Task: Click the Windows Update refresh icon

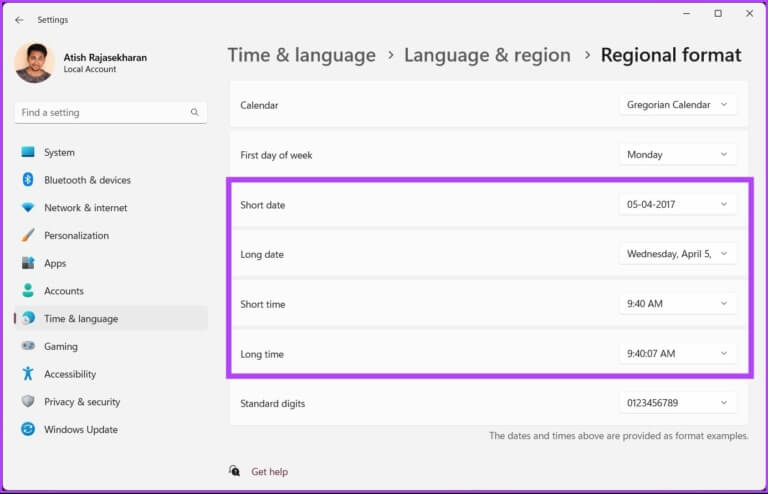Action: pyautogui.click(x=28, y=429)
